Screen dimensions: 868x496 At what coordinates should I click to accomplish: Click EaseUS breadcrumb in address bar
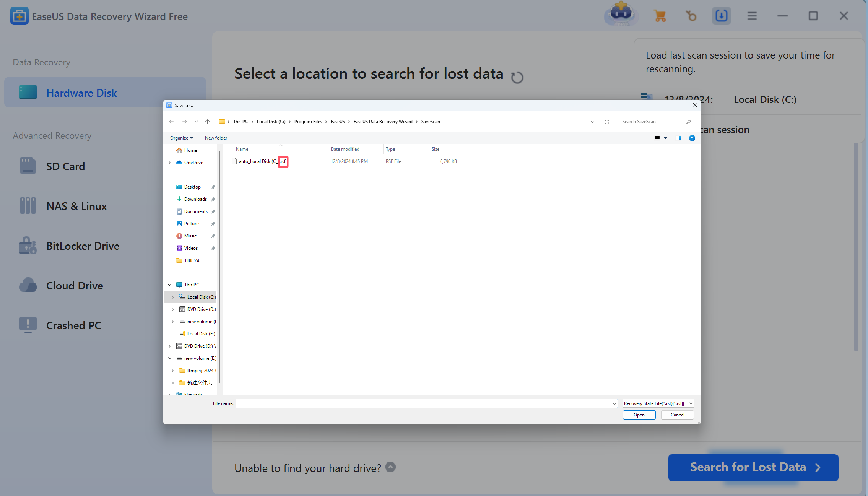tap(338, 122)
